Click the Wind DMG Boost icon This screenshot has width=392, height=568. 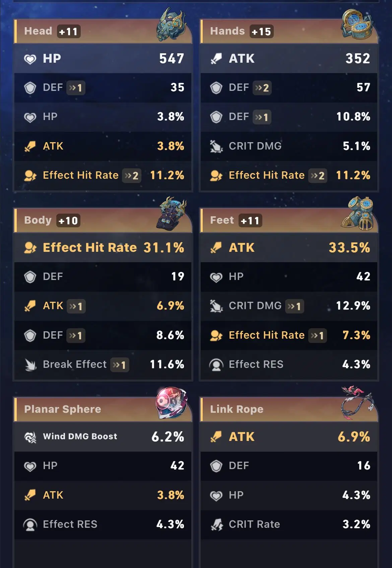(30, 436)
